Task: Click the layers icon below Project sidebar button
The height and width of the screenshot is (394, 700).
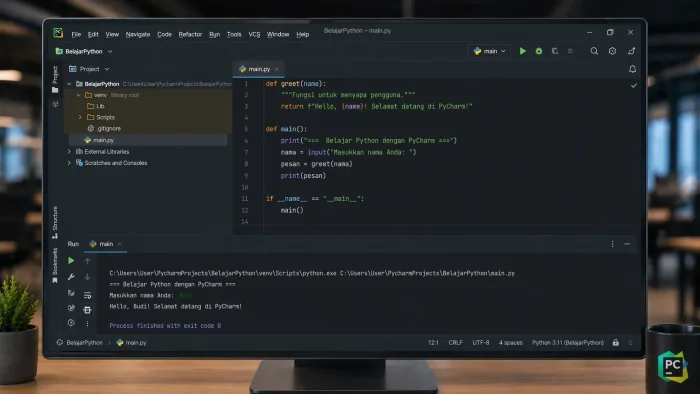Action: 55,104
